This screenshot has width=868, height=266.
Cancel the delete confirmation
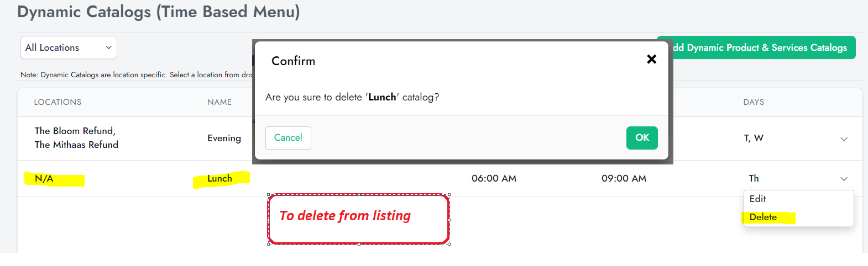pos(288,138)
